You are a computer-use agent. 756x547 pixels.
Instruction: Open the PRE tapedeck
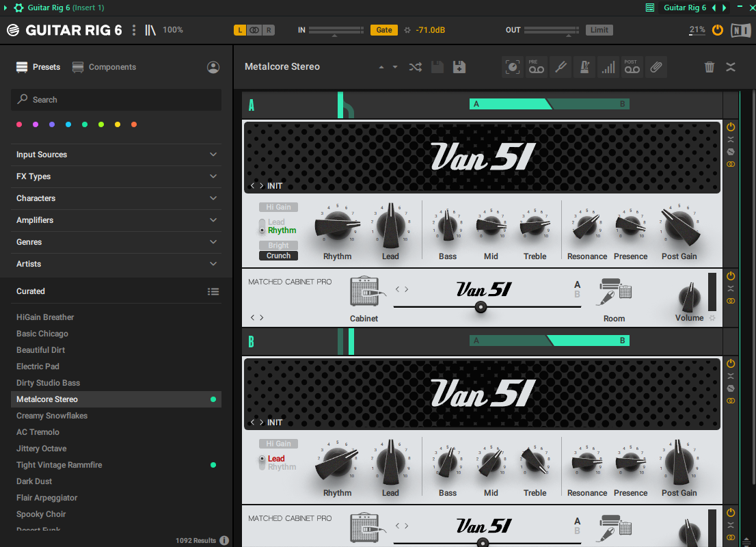pyautogui.click(x=537, y=66)
